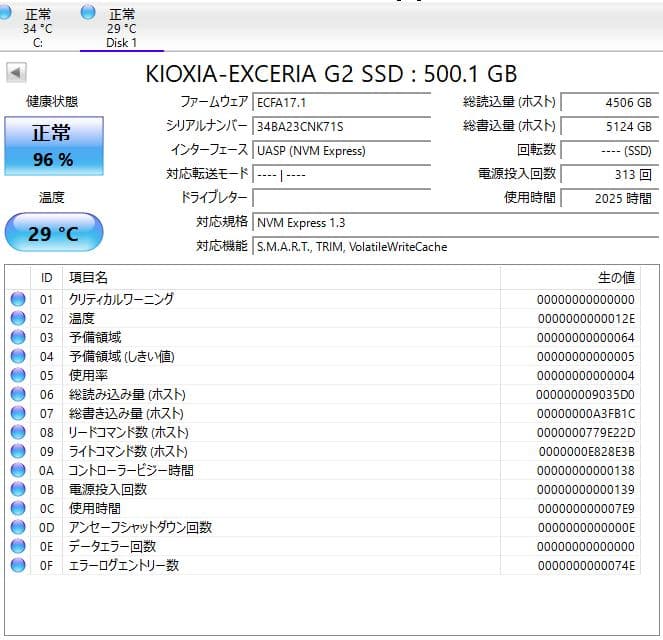This screenshot has width=663, height=640.
Task: Select the データエラー回数 attribute name
Action: coord(112,547)
